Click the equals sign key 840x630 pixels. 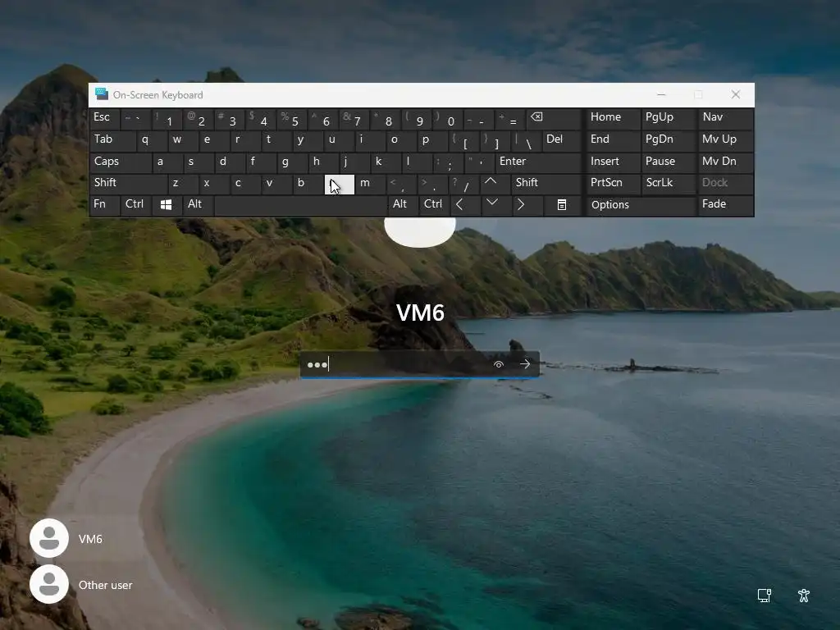point(510,119)
